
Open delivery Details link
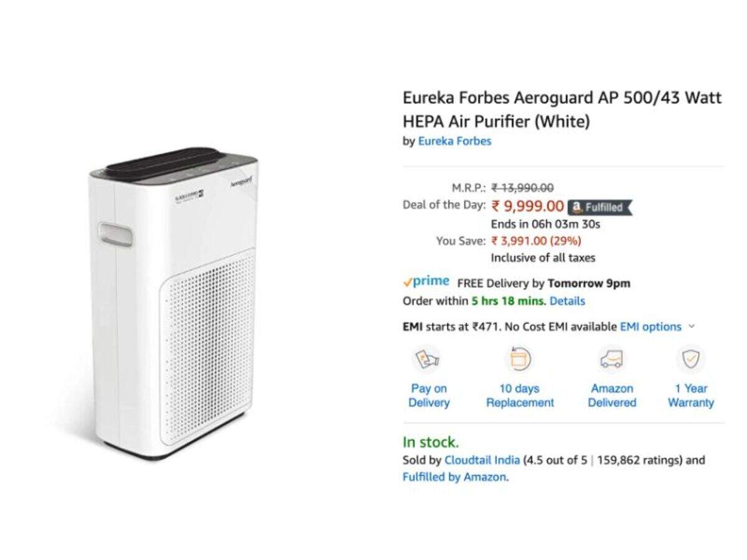567,301
